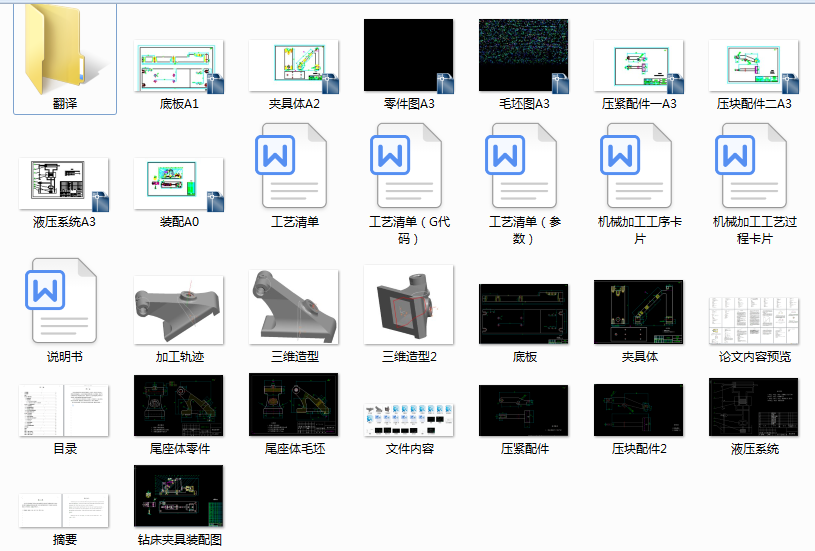Click the file name text 工艺清单（G代码）
This screenshot has width=815, height=551.
pos(410,230)
